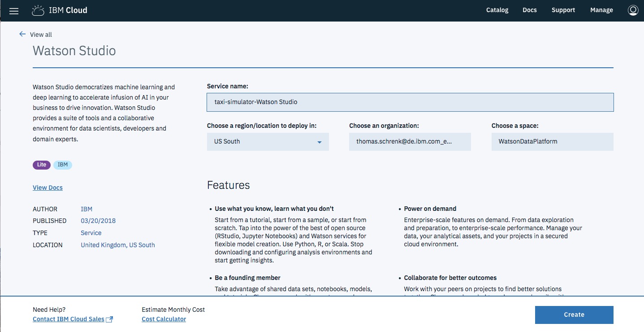Click the 'Choose a space:' label
This screenshot has height=332, width=644.
[x=515, y=126]
